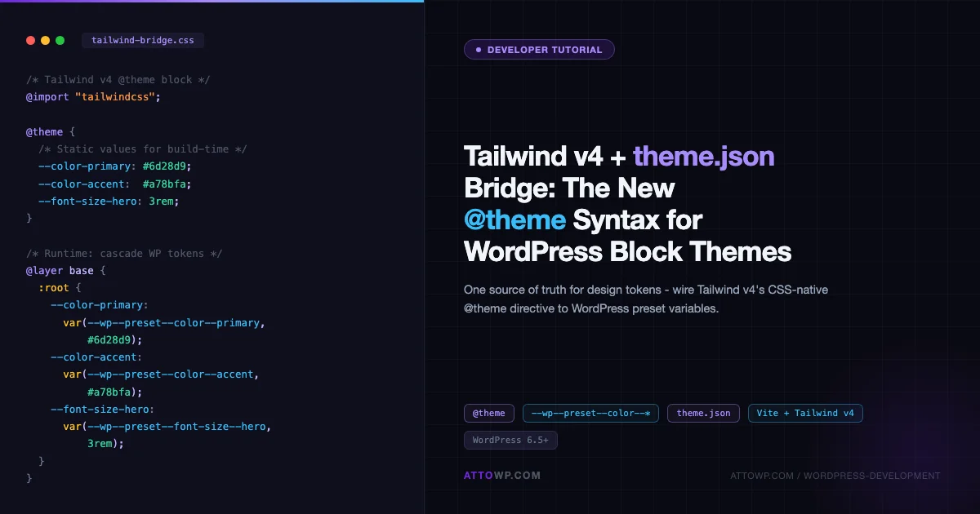Click the #a78bfa; value in @theme block
This screenshot has height=514, width=980.
coord(167,184)
